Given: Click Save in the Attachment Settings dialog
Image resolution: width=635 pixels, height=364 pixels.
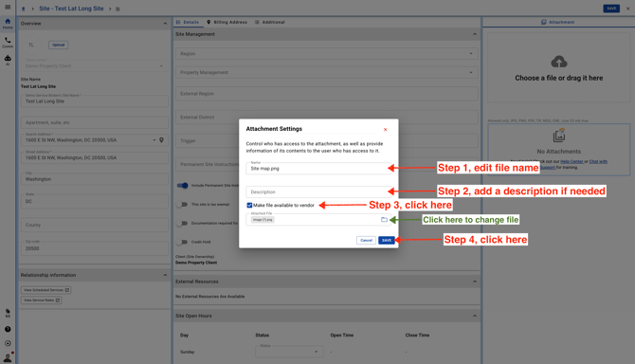Looking at the screenshot, I should 387,240.
